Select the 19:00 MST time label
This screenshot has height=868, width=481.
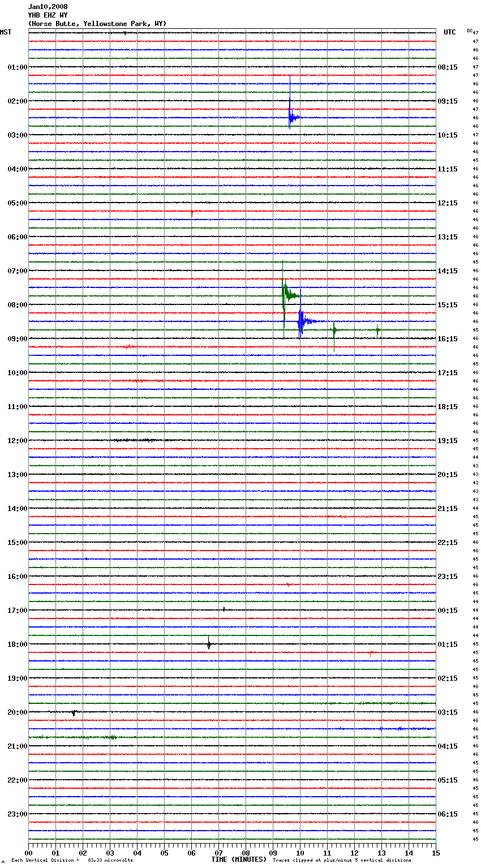click(x=18, y=678)
